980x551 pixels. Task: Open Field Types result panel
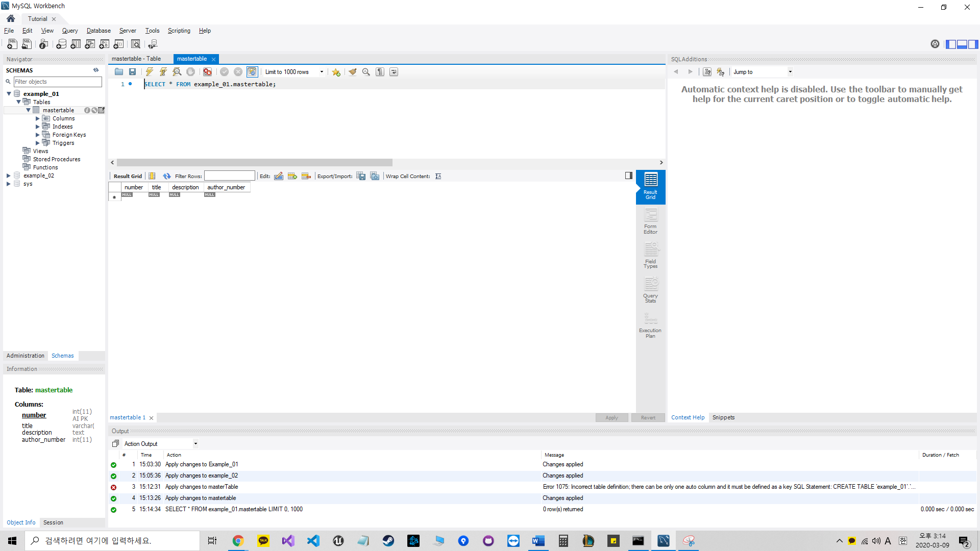point(650,256)
